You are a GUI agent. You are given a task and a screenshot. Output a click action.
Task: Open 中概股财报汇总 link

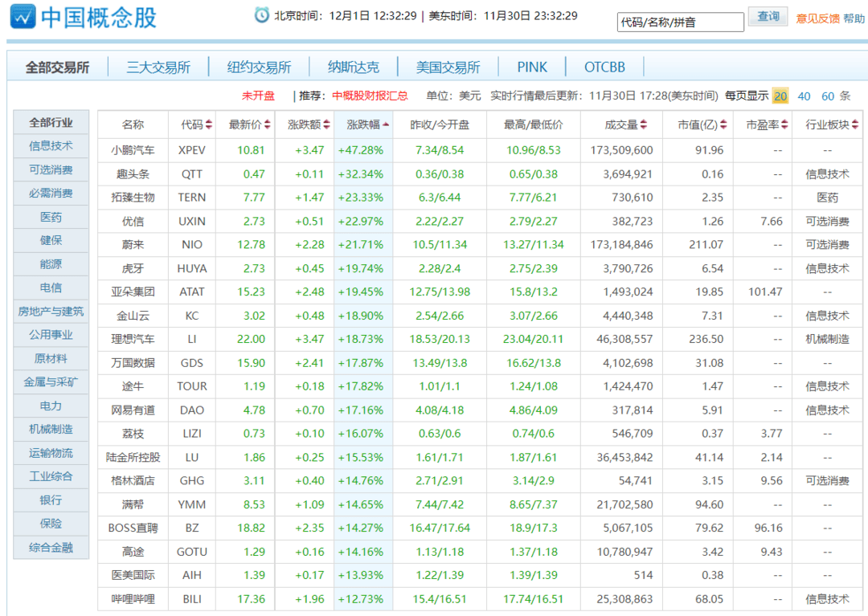tap(370, 96)
